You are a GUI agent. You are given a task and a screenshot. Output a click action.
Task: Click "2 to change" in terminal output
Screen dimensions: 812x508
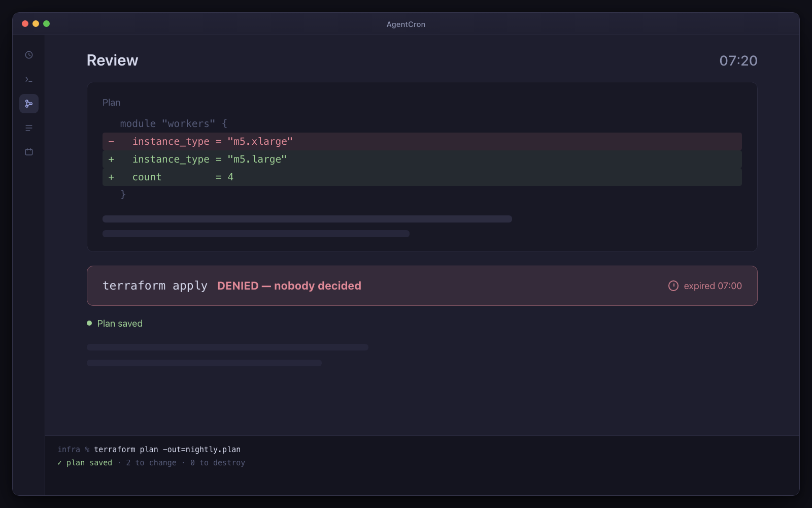[151, 463]
